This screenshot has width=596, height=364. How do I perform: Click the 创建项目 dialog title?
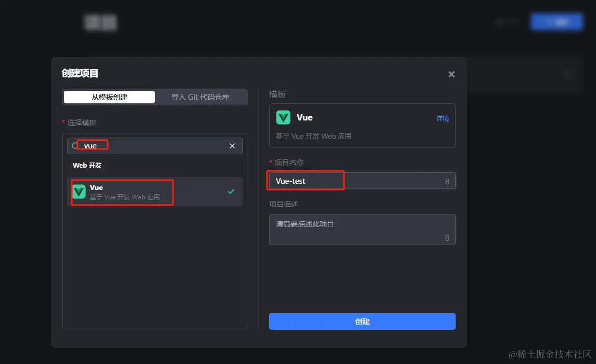click(80, 73)
